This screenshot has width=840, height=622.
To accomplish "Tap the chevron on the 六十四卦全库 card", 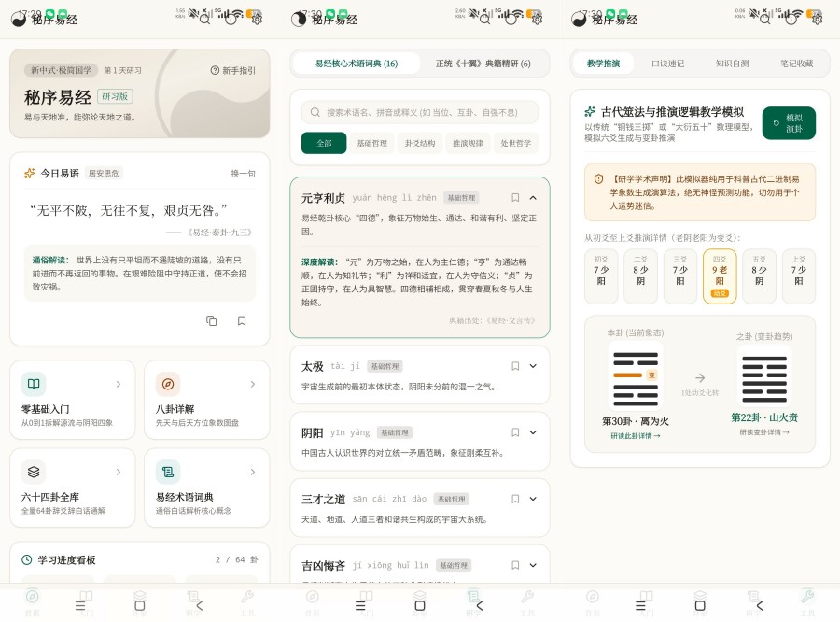I will point(119,472).
